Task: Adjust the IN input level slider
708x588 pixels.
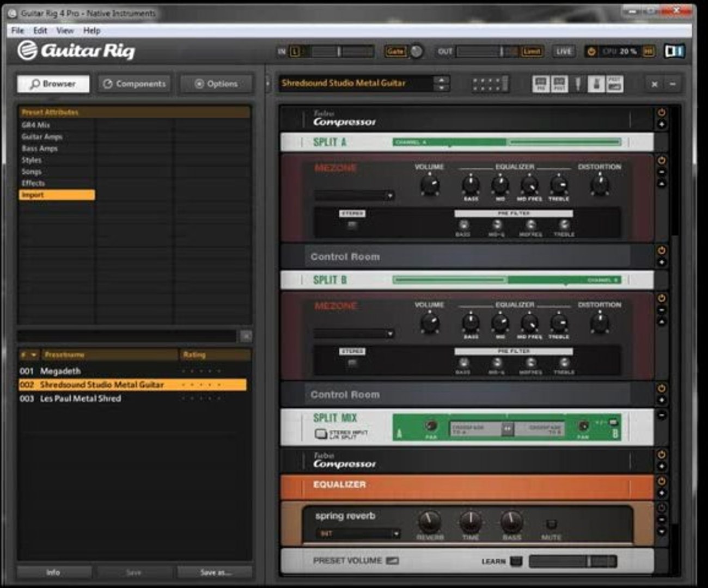Action: [x=339, y=51]
